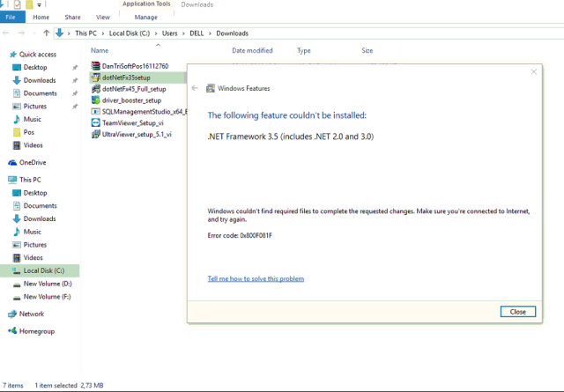Screen dimensions: 564x392
Task: Select Local Disk (C:) drive in tree
Action: tap(40, 270)
